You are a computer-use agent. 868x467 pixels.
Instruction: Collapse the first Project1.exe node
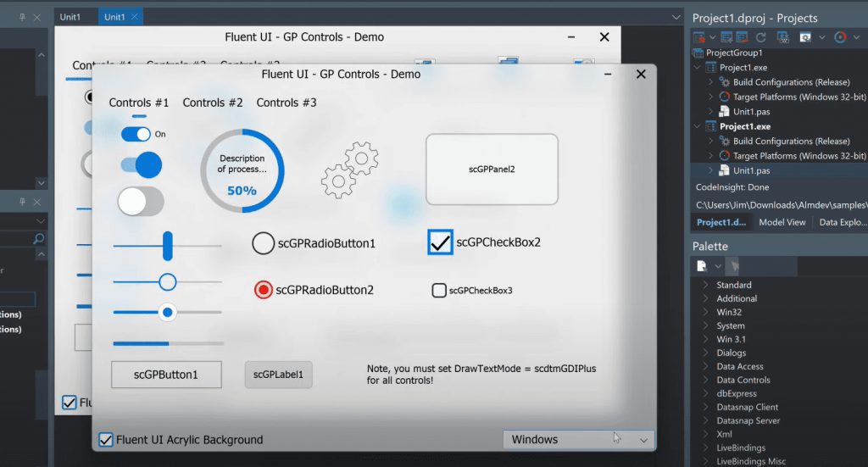[x=697, y=67]
